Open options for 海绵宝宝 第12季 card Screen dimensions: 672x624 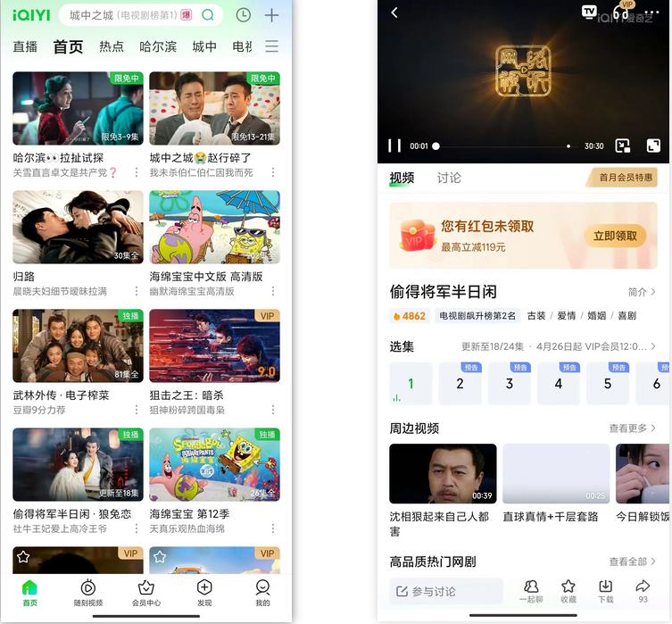[273, 528]
